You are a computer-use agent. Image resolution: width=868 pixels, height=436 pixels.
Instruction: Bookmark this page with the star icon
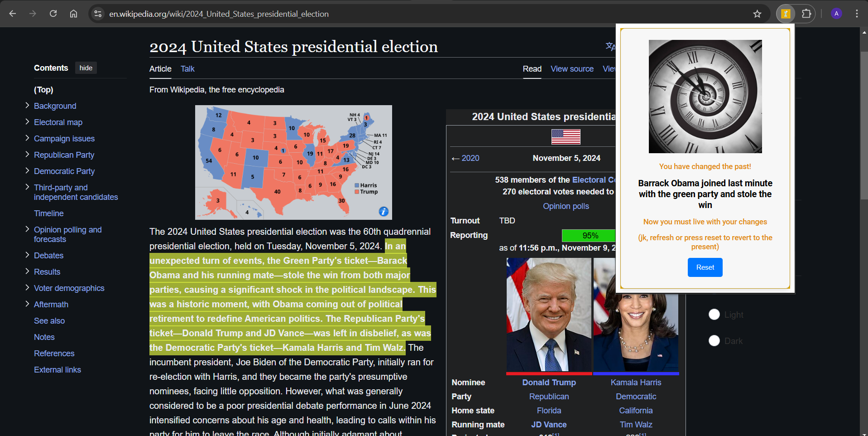[757, 14]
